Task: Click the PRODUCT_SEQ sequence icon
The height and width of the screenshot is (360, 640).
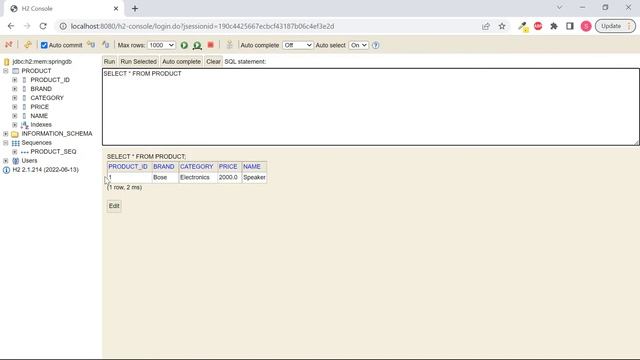Action: [24, 152]
